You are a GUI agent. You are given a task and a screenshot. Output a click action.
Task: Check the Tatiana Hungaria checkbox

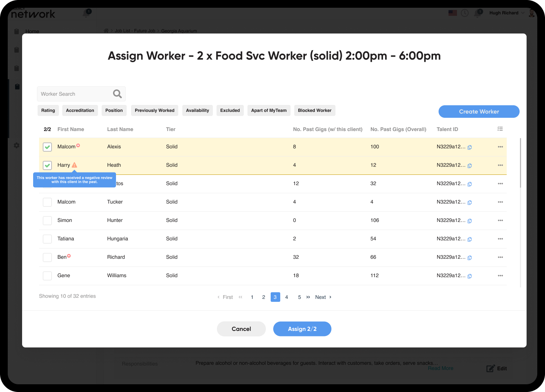coord(47,239)
